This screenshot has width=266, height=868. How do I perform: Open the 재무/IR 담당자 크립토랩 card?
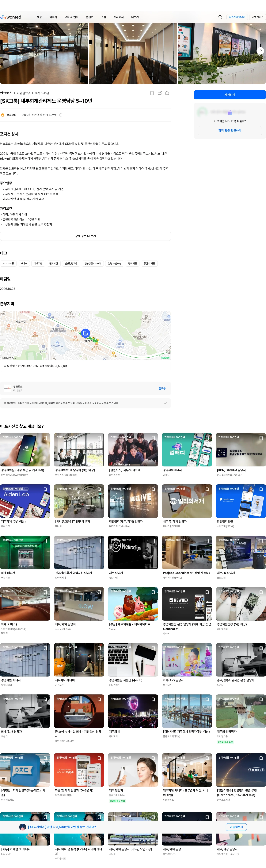click(x=241, y=558)
